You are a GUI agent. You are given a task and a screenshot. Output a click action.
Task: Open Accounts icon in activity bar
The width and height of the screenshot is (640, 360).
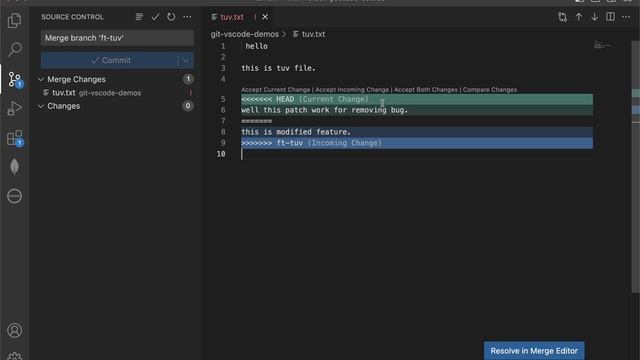14,330
